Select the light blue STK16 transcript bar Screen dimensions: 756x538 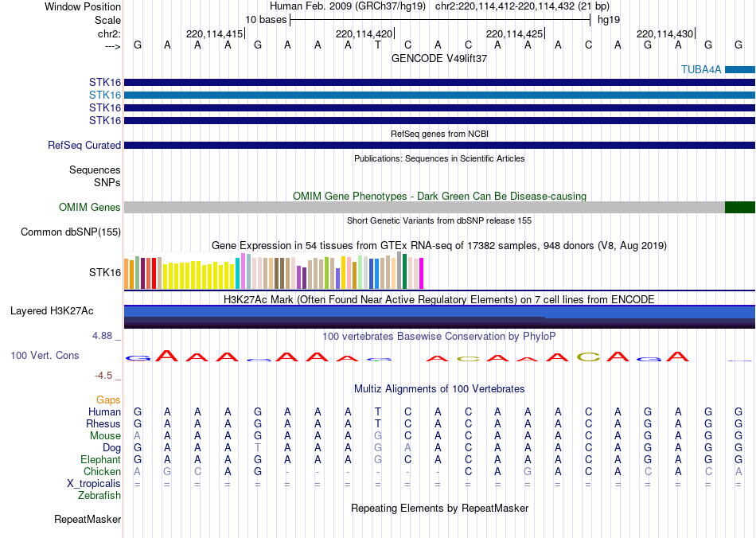(439, 95)
